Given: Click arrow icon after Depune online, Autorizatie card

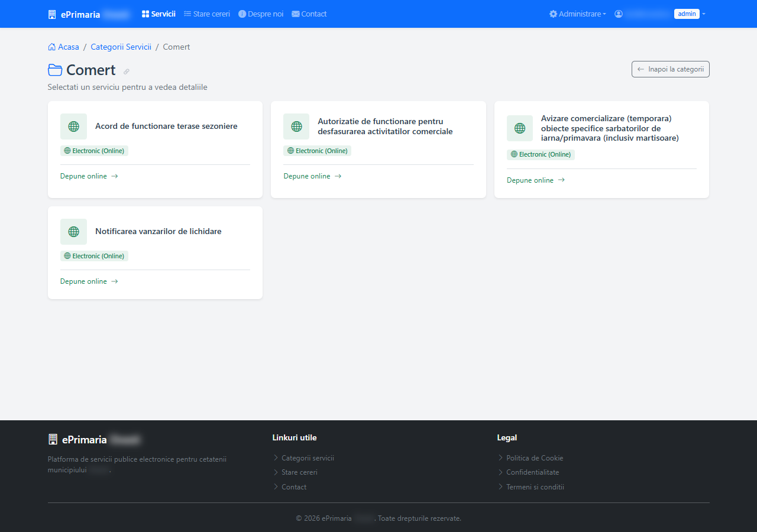Looking at the screenshot, I should 338,176.
